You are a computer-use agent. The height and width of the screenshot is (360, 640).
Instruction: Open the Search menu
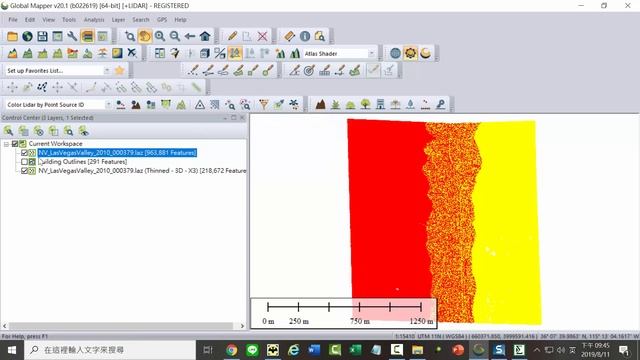pyautogui.click(x=141, y=20)
